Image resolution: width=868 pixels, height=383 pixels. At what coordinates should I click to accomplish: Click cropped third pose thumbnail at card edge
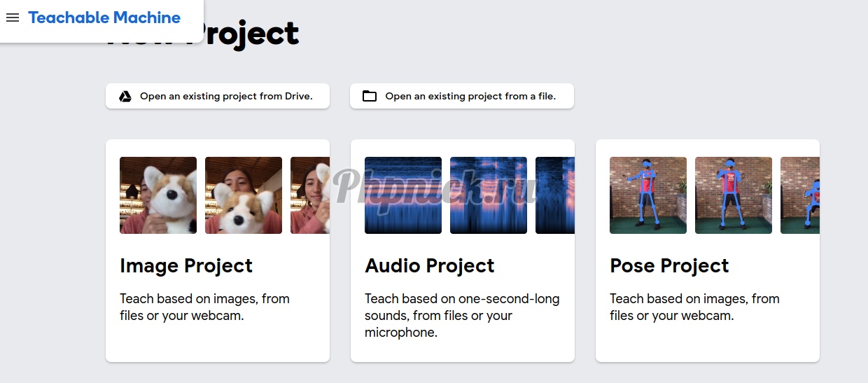point(800,195)
